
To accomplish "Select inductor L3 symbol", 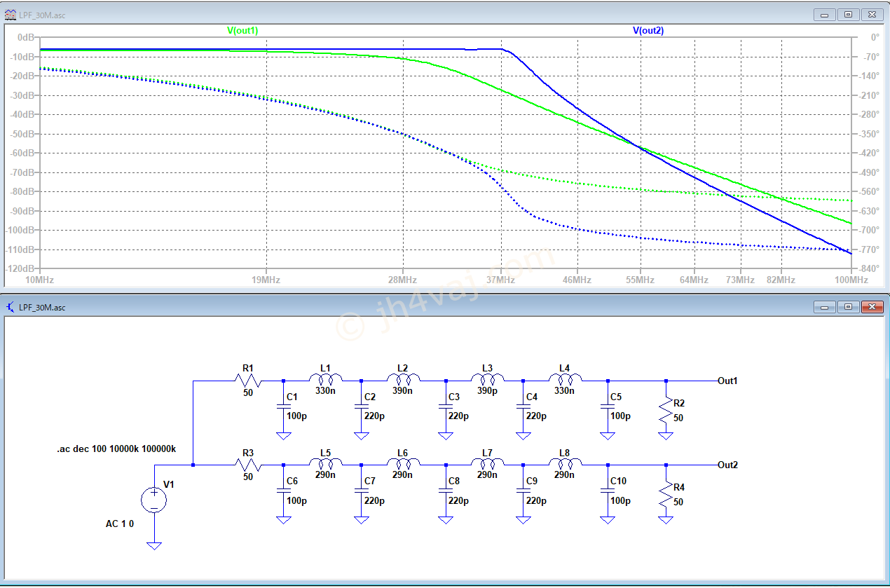I will [488, 380].
